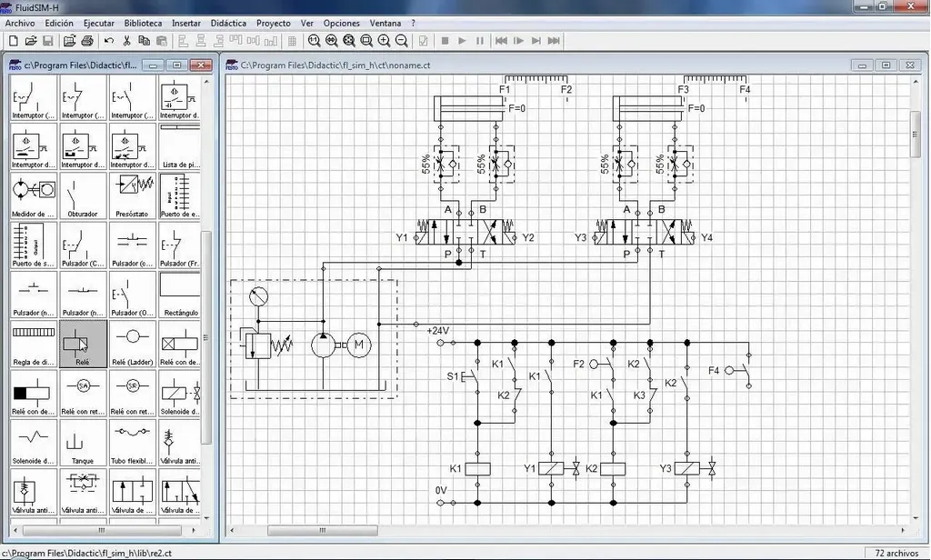Viewport: 931px width, 560px height.
Task: Open the Edición menu
Action: click(x=59, y=23)
